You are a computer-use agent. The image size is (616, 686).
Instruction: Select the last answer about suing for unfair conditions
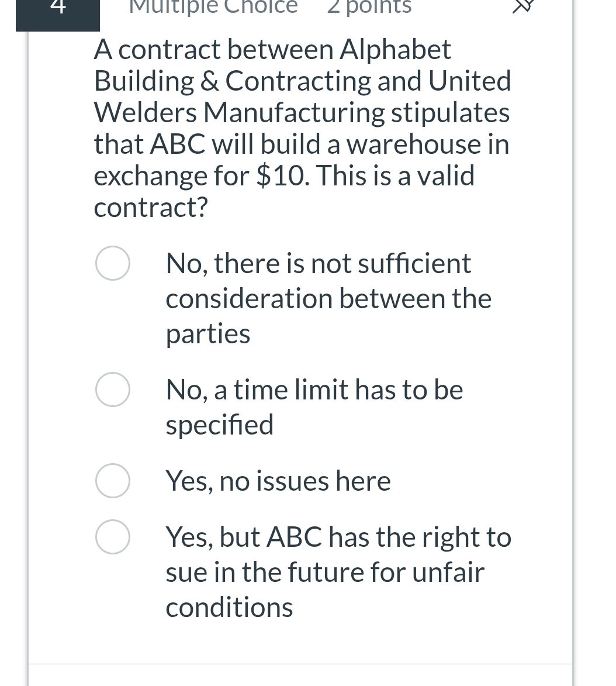(x=113, y=536)
